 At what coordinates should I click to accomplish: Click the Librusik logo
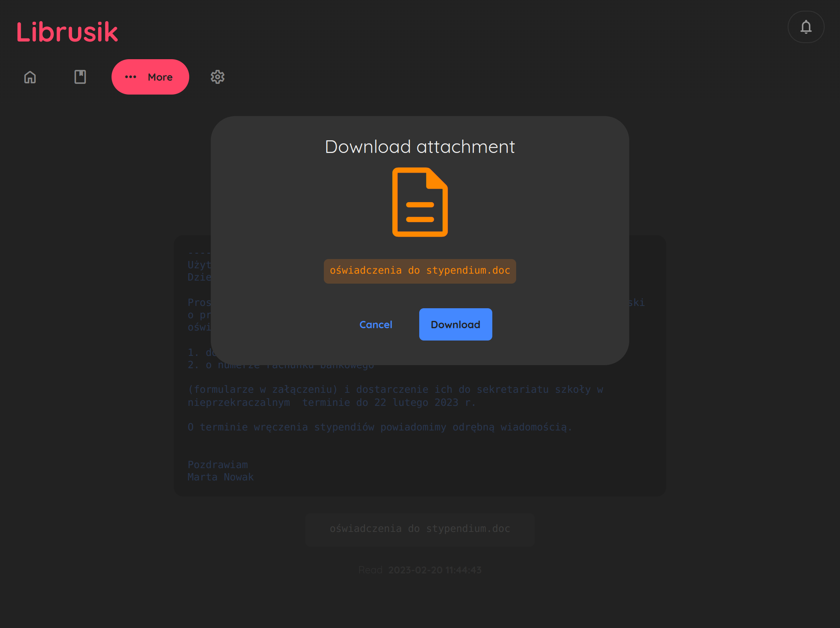[x=67, y=32]
